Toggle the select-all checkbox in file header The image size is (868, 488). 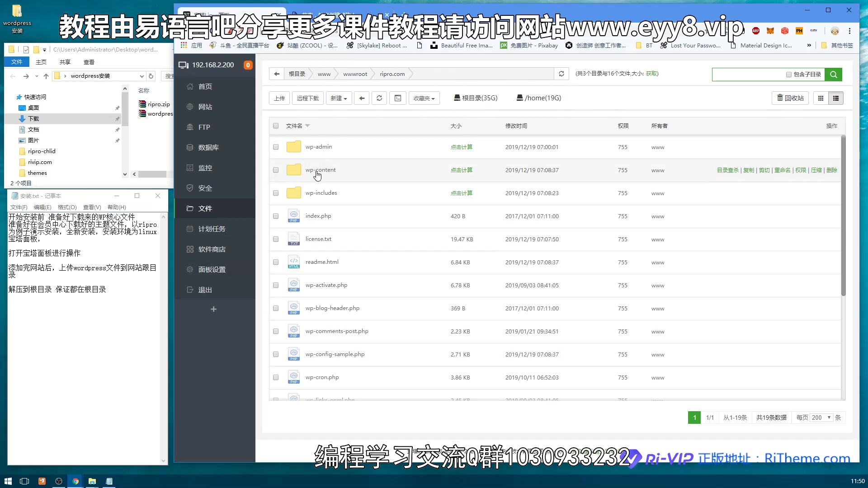click(276, 126)
